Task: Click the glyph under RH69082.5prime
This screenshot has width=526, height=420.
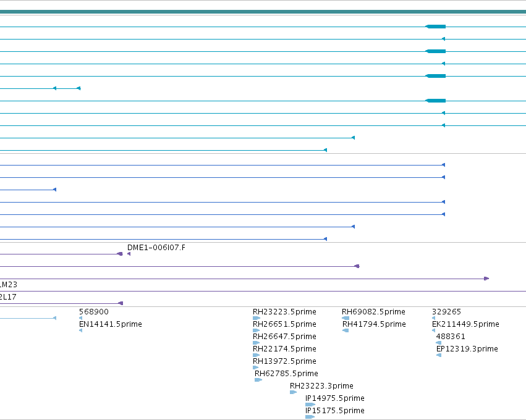Action: pyautogui.click(x=346, y=318)
